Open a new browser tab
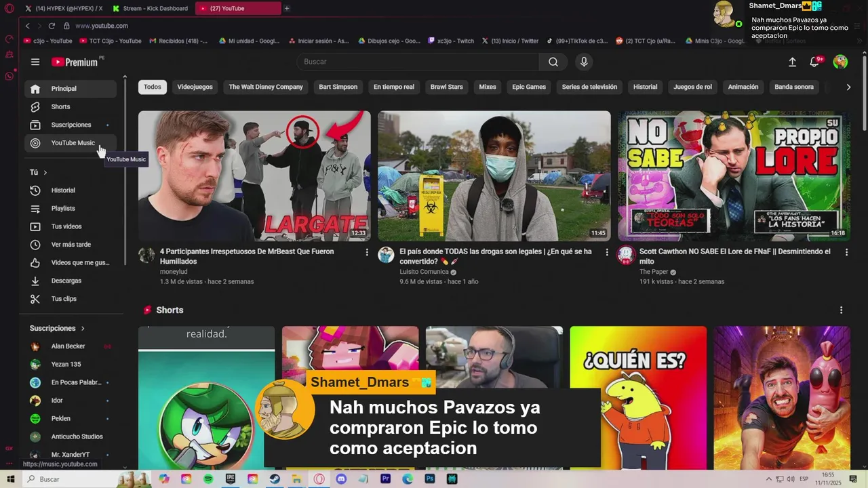 pos(287,8)
